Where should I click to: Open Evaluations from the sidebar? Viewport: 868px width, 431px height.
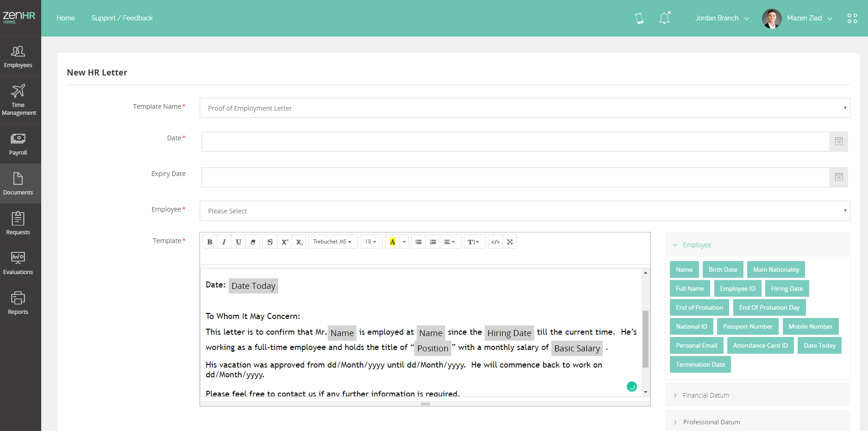tap(18, 263)
